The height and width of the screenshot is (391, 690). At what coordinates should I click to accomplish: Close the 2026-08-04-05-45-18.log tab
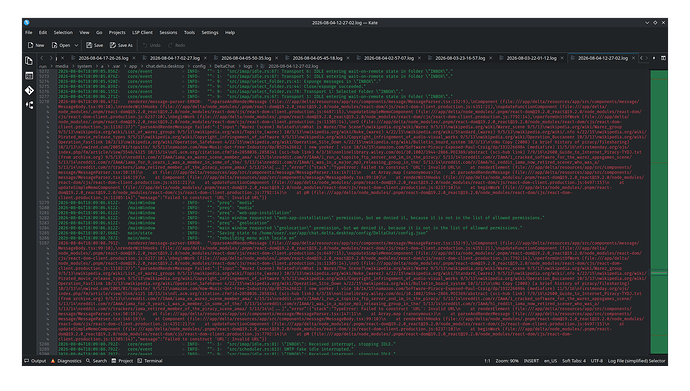pyautogui.click(x=348, y=58)
